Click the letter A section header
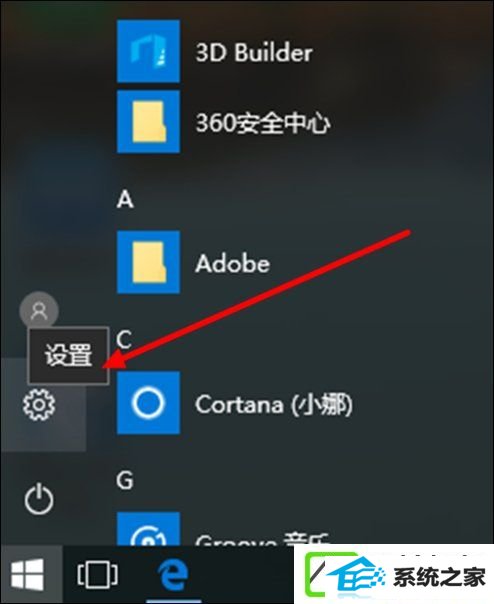 [x=125, y=200]
